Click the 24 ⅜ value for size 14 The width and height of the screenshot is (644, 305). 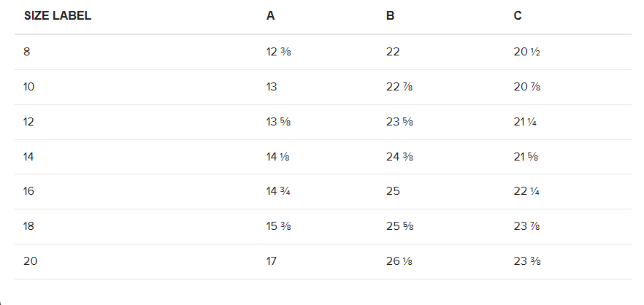(x=399, y=157)
